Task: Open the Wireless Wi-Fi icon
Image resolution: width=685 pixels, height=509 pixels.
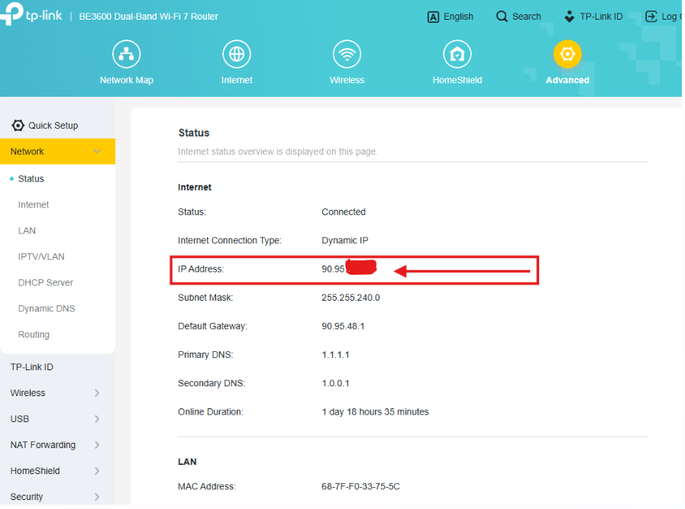Action: click(347, 54)
